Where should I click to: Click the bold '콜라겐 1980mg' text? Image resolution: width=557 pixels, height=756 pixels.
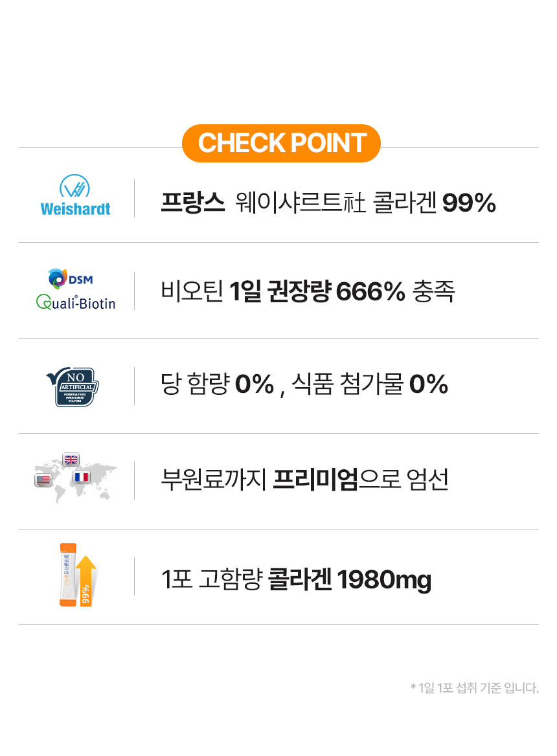tap(350, 580)
